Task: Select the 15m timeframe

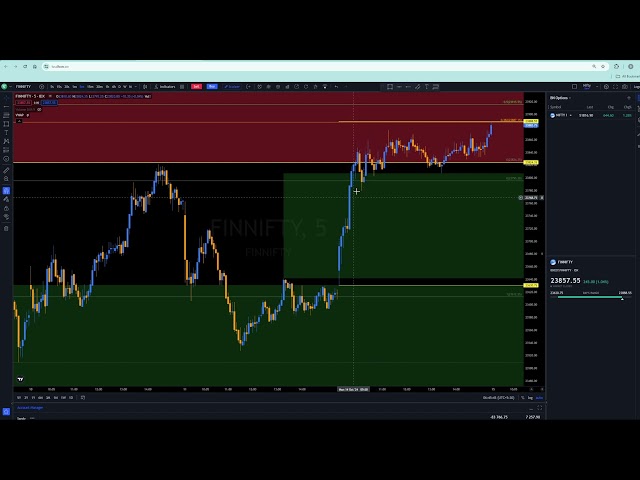Action: [90, 87]
